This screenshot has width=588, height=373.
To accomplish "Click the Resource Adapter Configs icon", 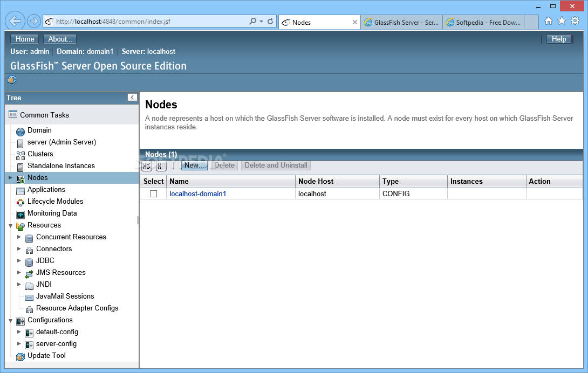I will pos(29,309).
